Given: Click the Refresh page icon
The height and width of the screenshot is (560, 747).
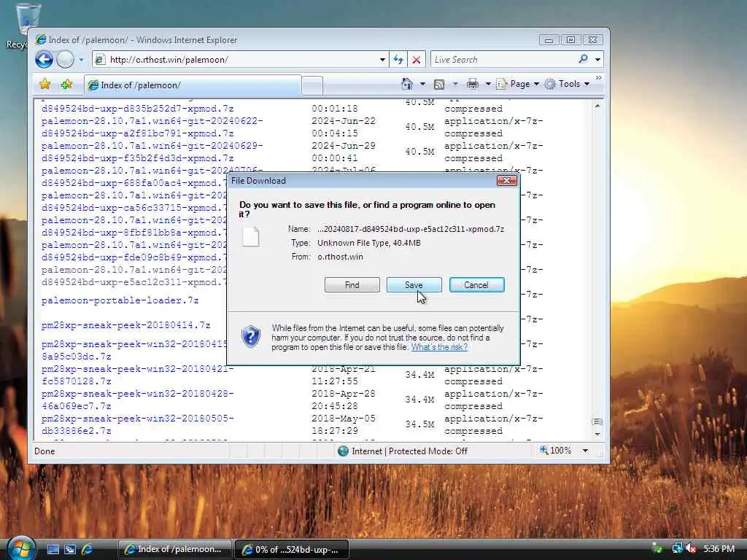Looking at the screenshot, I should click(x=398, y=60).
